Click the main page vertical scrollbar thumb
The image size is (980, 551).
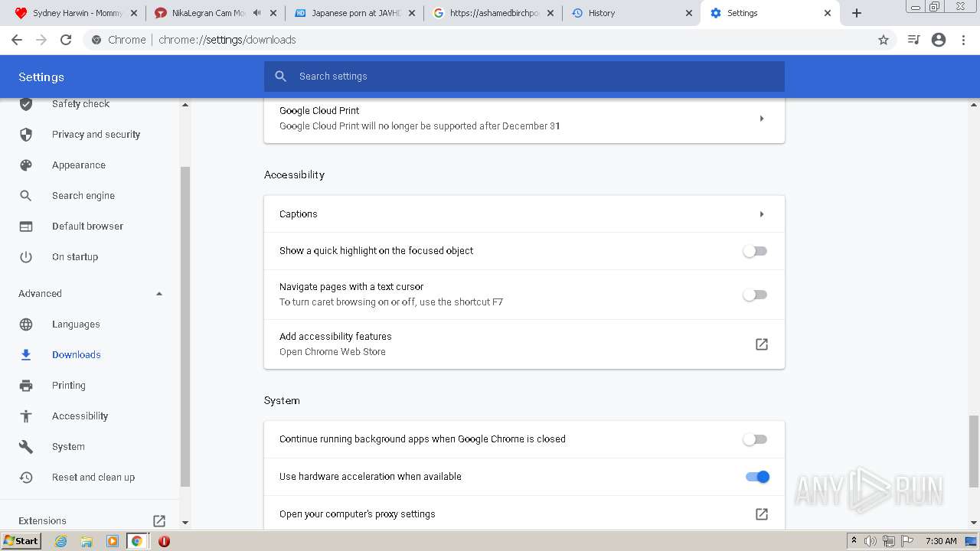974,452
